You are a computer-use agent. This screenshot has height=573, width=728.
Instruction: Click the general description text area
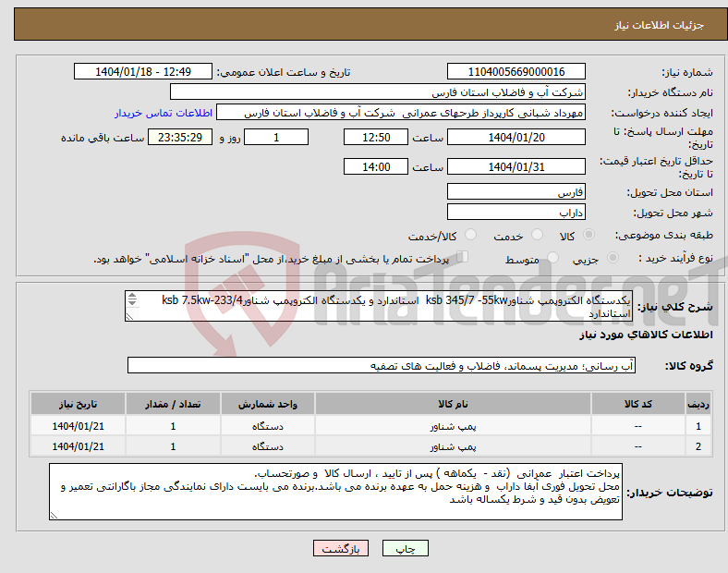[x=379, y=306]
